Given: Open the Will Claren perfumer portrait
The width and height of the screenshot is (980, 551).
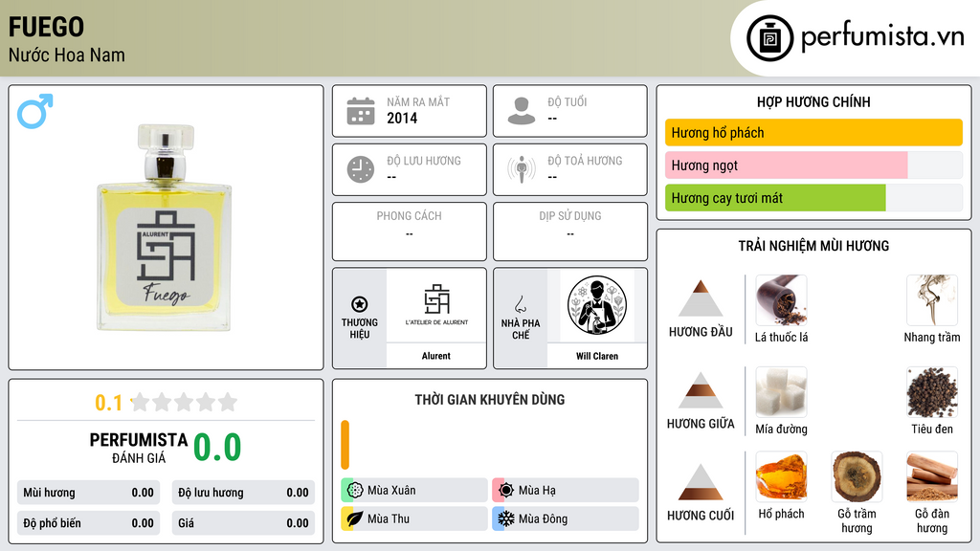Looking at the screenshot, I should tap(597, 306).
